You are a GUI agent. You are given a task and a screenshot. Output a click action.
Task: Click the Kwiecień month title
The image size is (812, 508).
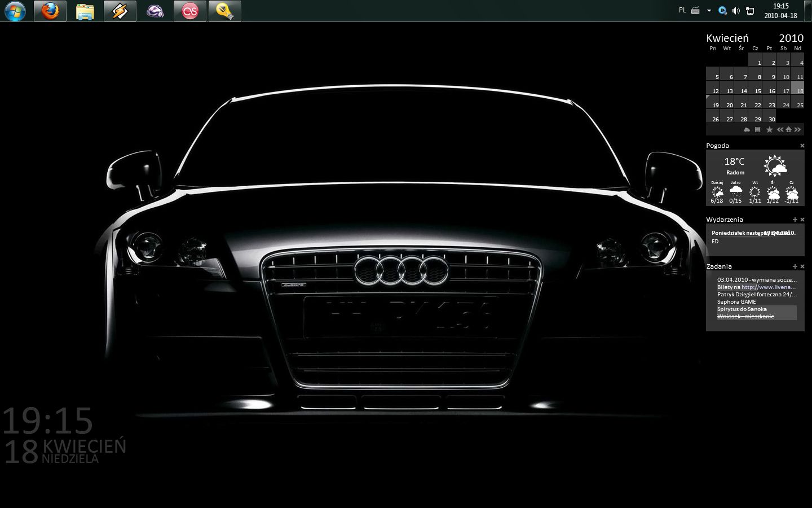coord(727,38)
